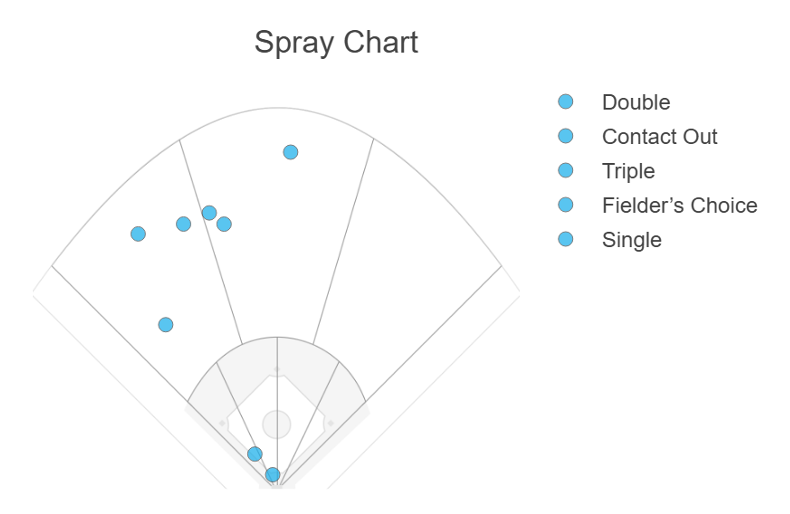Viewport: 790px width, 514px height.
Task: Select the Contact Out legend label
Action: point(660,137)
